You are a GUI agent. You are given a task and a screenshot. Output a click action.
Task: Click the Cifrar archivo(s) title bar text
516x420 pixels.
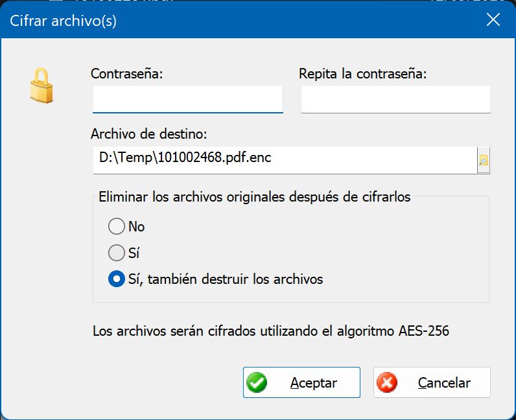[63, 21]
